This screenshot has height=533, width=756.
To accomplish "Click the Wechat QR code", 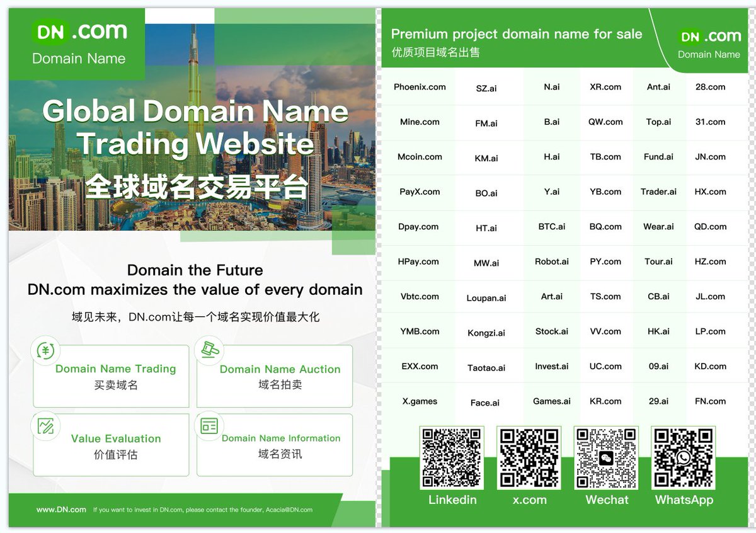I will [606, 458].
